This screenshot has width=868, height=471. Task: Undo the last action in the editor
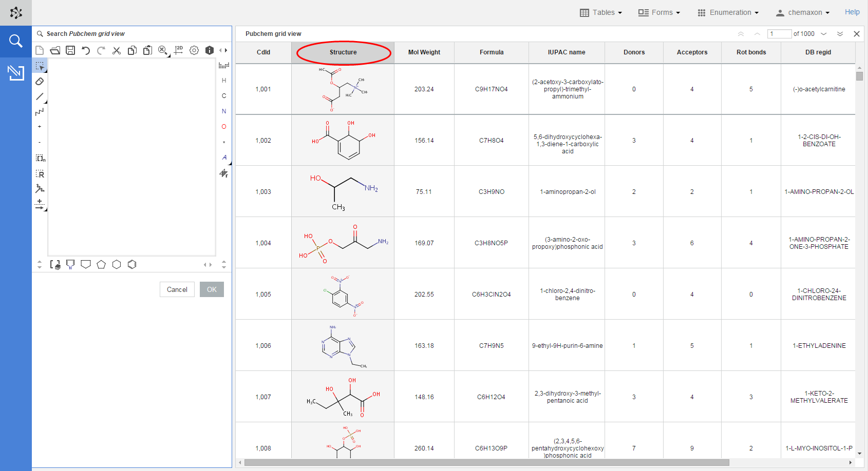click(x=86, y=50)
